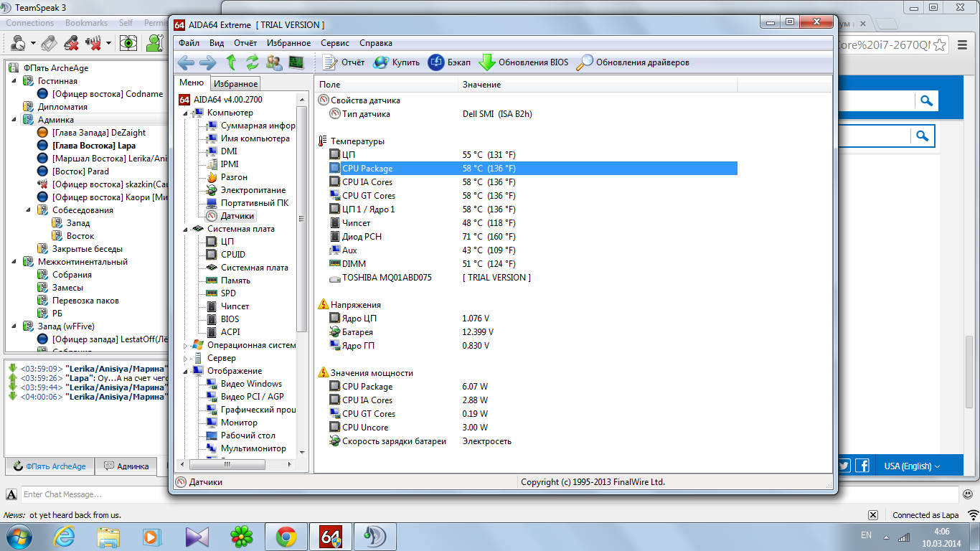Viewport: 980px width, 551px height.
Task: Switch to the Меню tab in the sidebar
Action: (192, 83)
